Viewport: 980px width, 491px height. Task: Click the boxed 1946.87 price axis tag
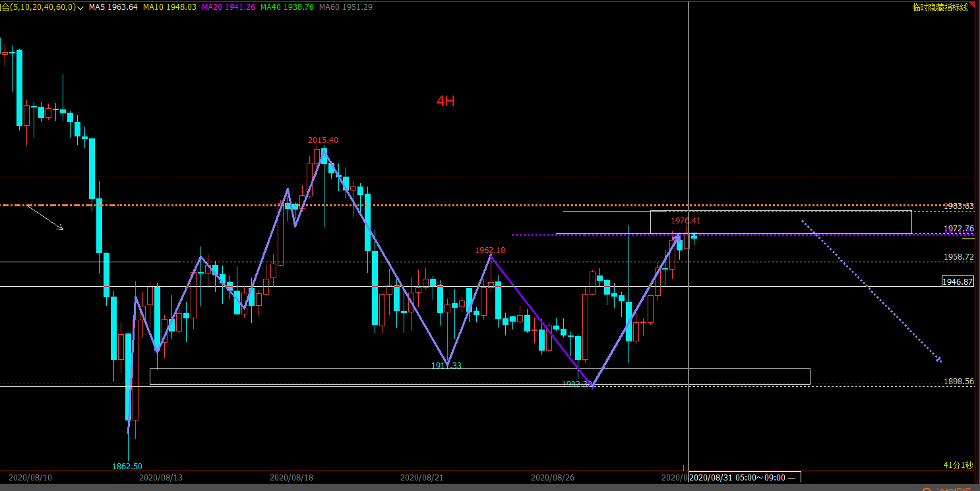point(958,281)
